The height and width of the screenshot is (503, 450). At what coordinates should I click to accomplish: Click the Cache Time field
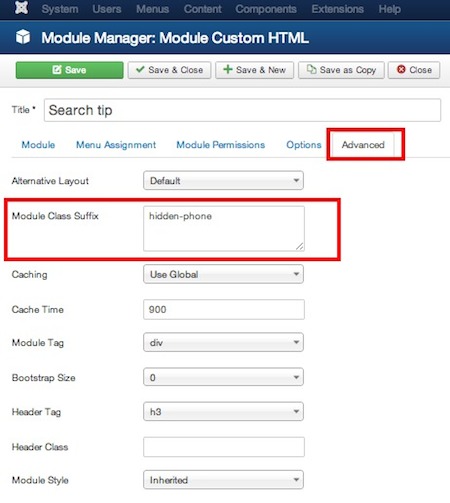(224, 309)
